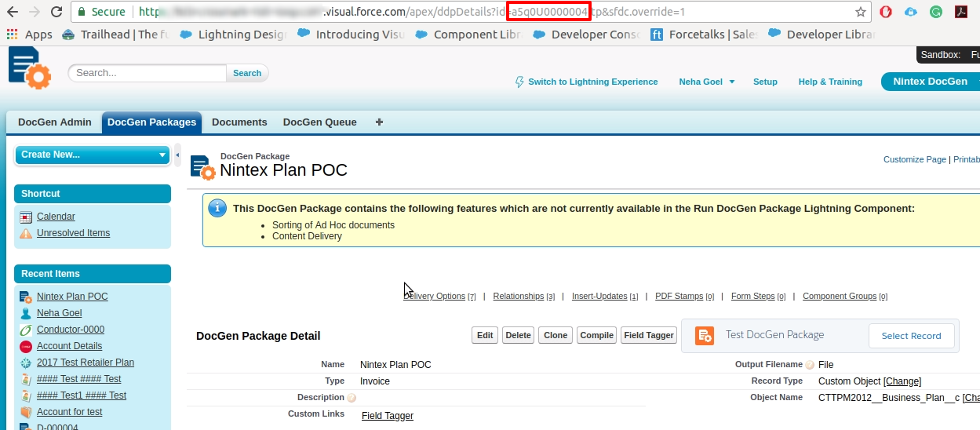980x430 pixels.
Task: Click the Grammarly extension icon
Action: 935,12
